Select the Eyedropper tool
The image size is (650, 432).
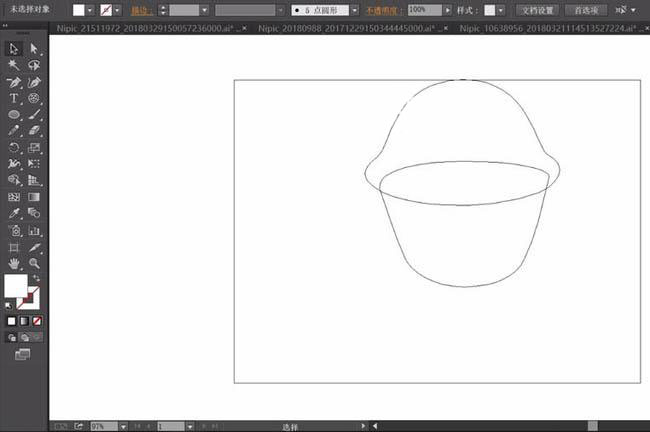(14, 213)
